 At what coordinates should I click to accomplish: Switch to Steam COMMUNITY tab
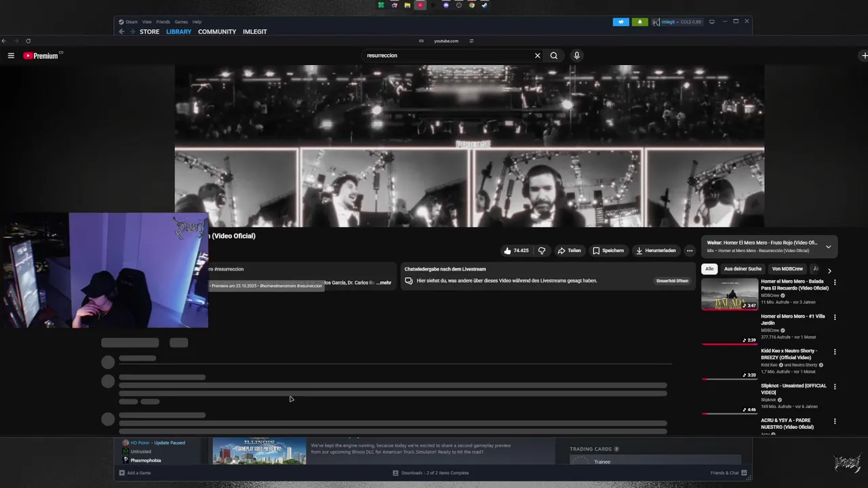coord(217,32)
